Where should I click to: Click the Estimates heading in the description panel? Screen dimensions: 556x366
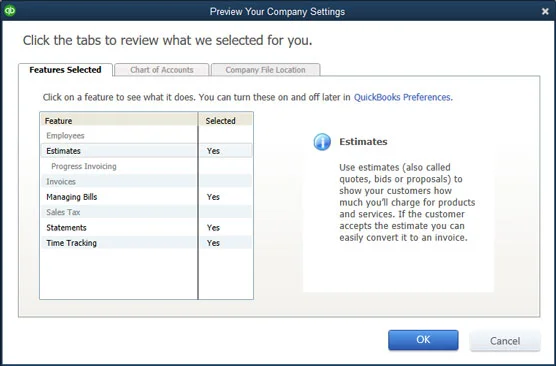click(x=363, y=142)
